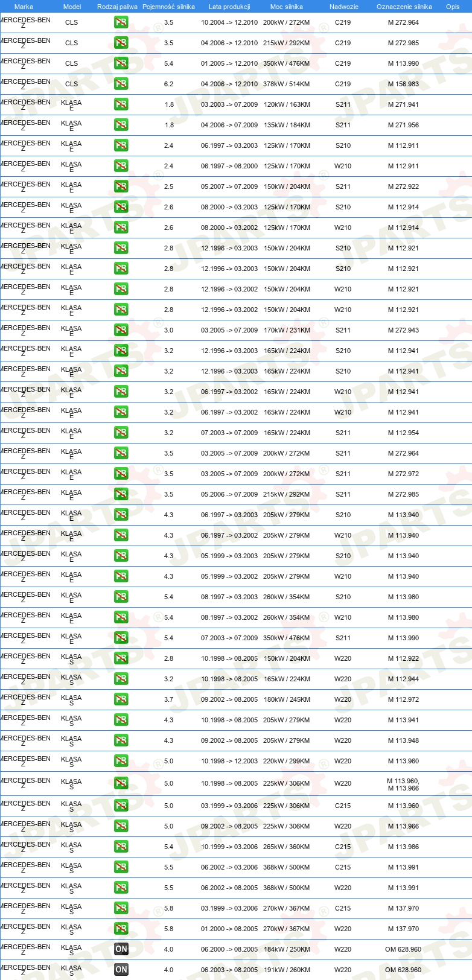
Task: Click the Rodzaj paliwa column header
Action: click(x=117, y=7)
